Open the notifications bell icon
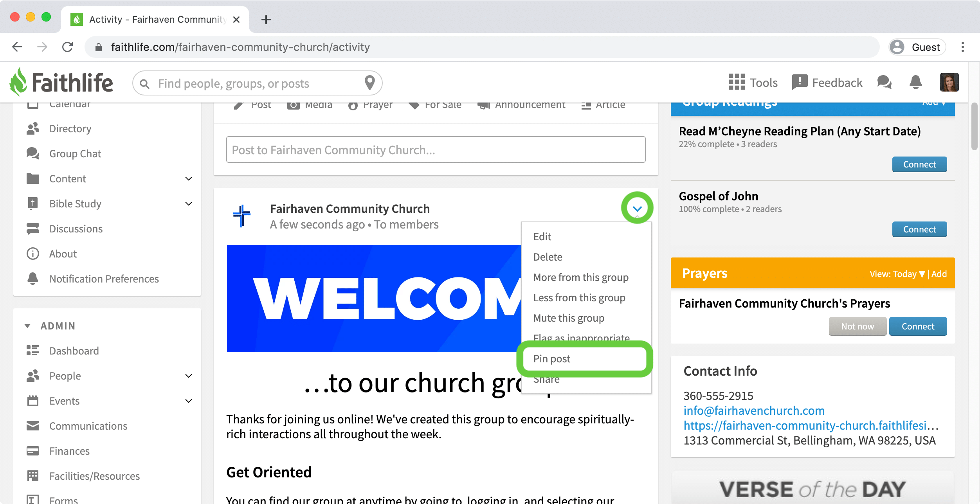Image resolution: width=980 pixels, height=504 pixels. click(x=915, y=83)
